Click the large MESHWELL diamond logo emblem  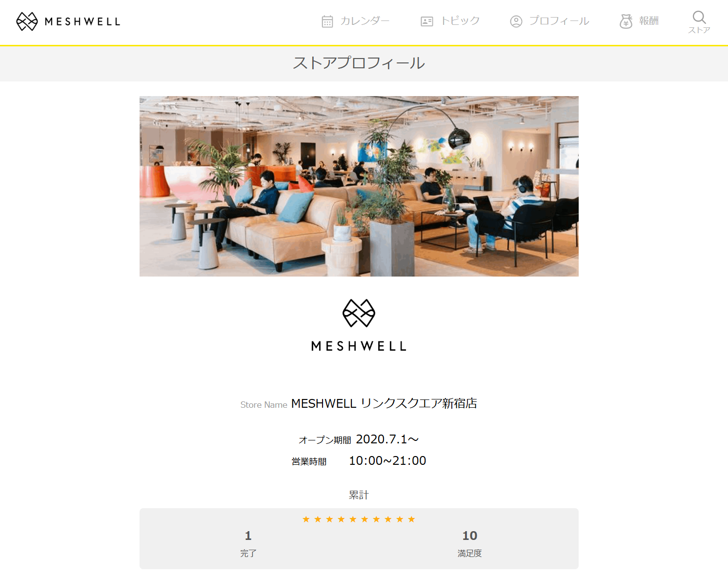[x=359, y=313]
